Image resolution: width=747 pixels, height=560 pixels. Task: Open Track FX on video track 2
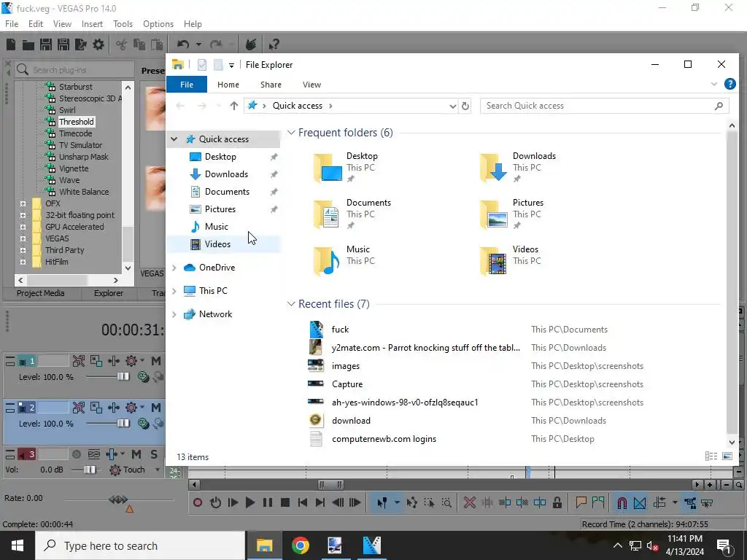(x=113, y=408)
